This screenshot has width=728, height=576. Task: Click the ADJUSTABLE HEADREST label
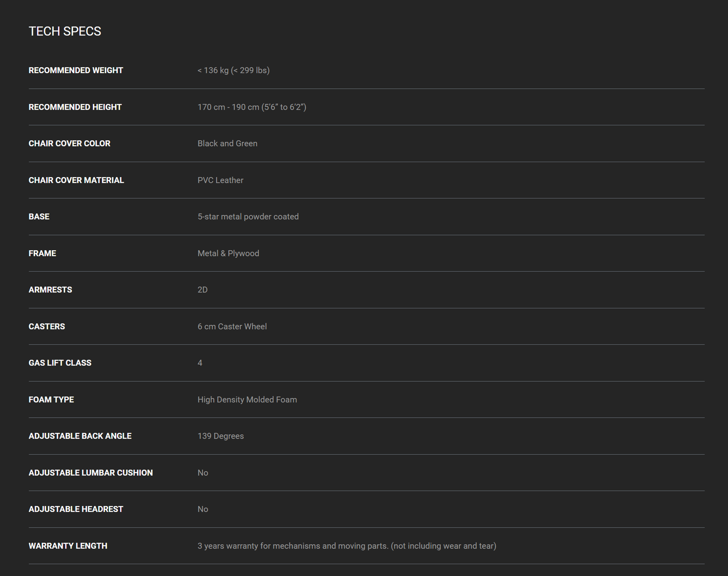point(76,509)
